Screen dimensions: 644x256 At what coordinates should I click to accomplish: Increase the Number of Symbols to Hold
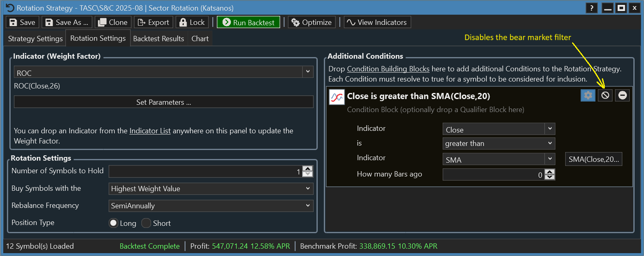(308, 168)
